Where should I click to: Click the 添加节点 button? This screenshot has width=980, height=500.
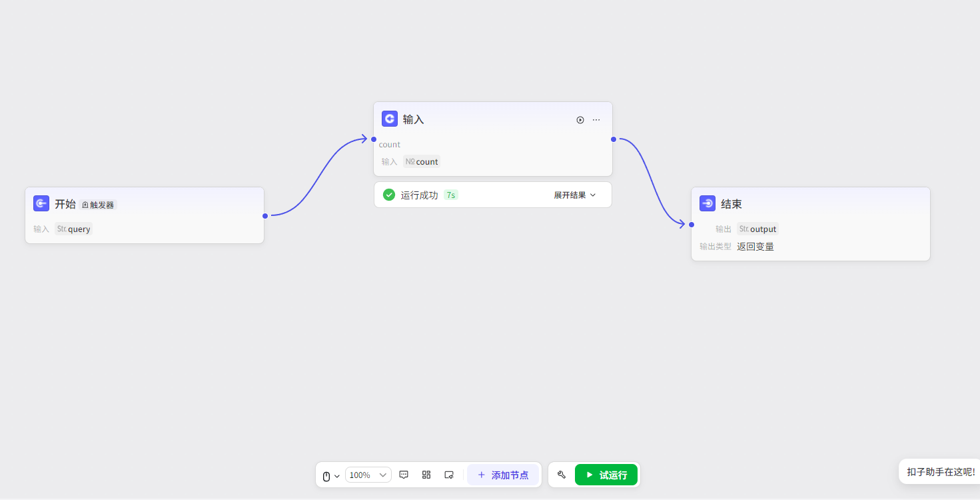[x=503, y=475]
